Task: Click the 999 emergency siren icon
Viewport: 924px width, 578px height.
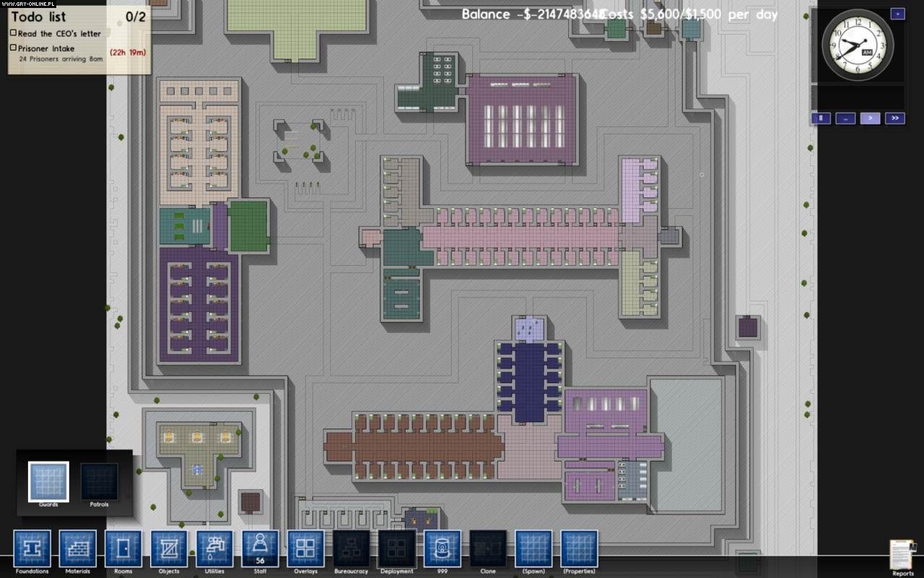Action: tap(443, 549)
